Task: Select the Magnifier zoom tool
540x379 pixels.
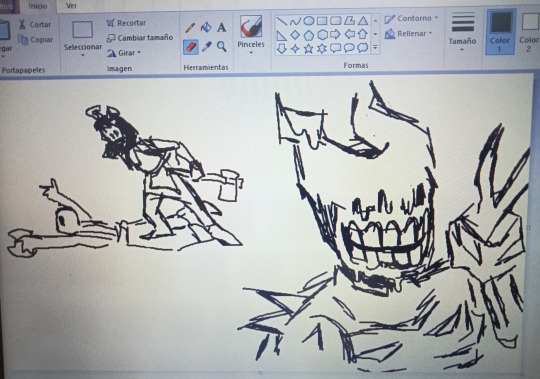Action: (x=222, y=46)
